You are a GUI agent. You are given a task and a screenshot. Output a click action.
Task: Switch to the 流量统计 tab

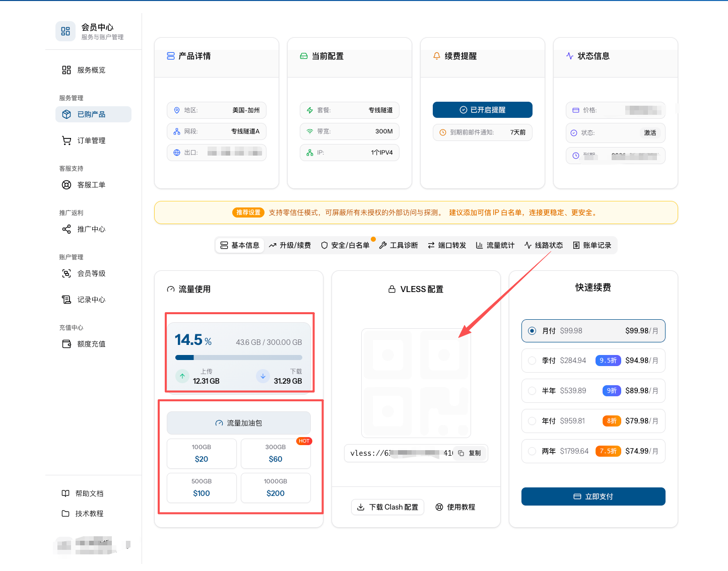pos(495,245)
